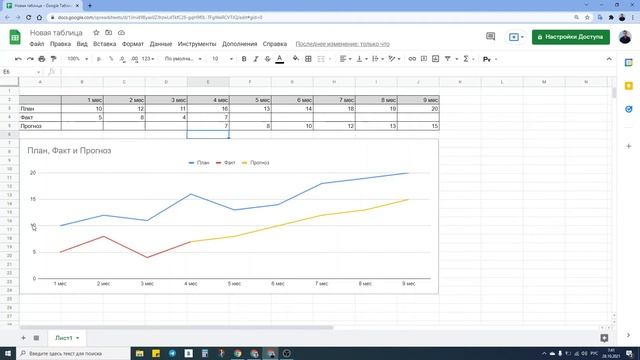Open the Calendar side panel icon

click(629, 62)
